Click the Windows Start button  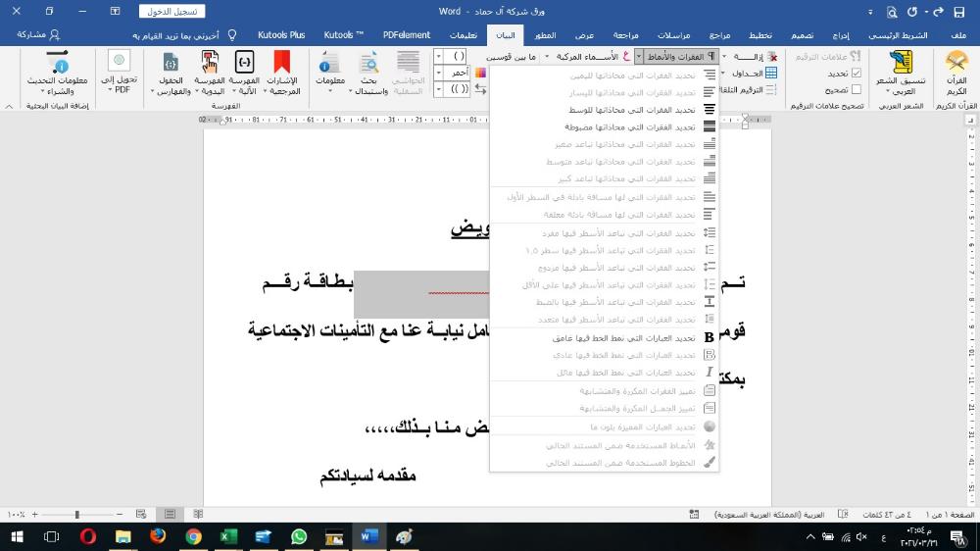[x=17, y=536]
